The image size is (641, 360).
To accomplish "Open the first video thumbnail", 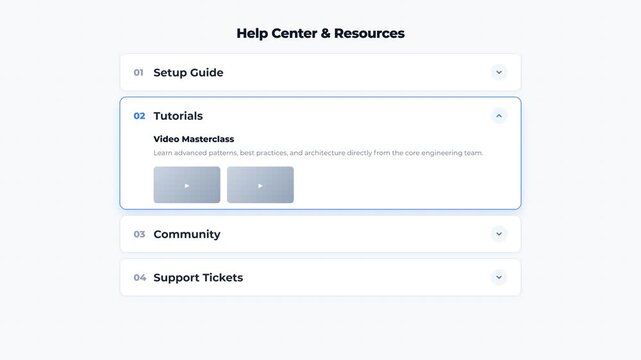I will point(187,185).
